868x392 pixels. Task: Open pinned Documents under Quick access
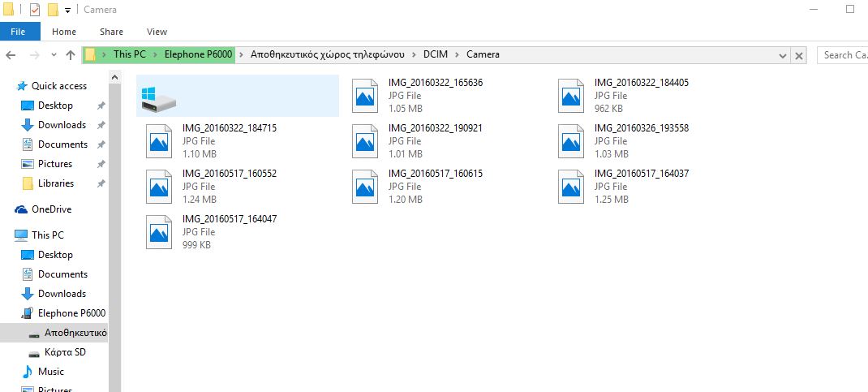point(62,144)
